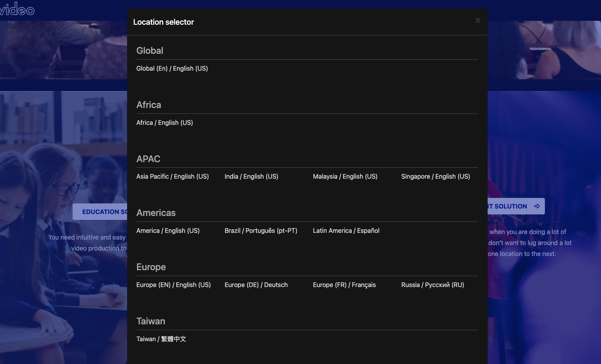Select Taiwan / 繁體中文 option
The height and width of the screenshot is (364, 601).
161,339
